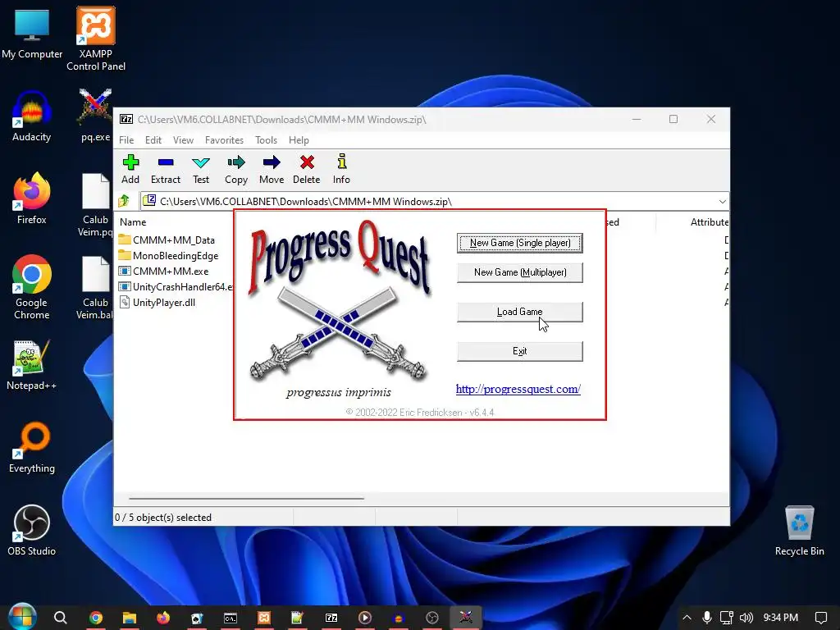Click the command prompt taskbar icon
This screenshot has height=630, width=840.
tap(231, 618)
